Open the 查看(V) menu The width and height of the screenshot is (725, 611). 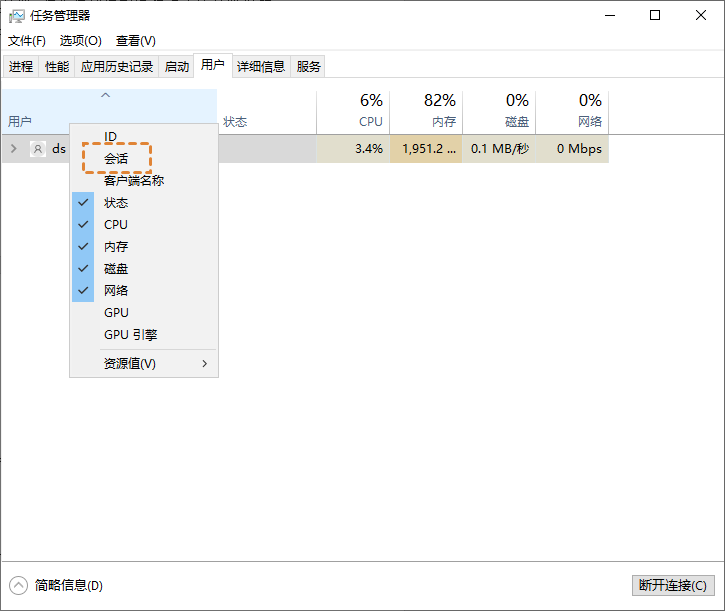[135, 41]
